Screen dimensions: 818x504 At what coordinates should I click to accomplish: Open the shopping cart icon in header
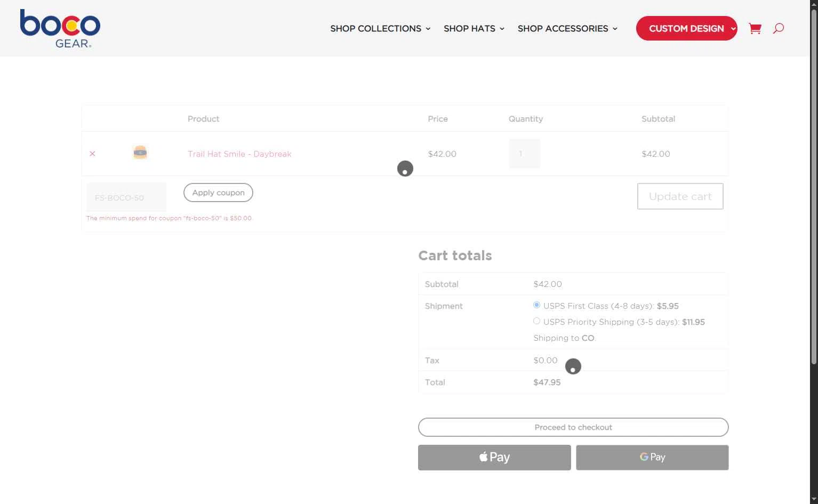coord(755,29)
